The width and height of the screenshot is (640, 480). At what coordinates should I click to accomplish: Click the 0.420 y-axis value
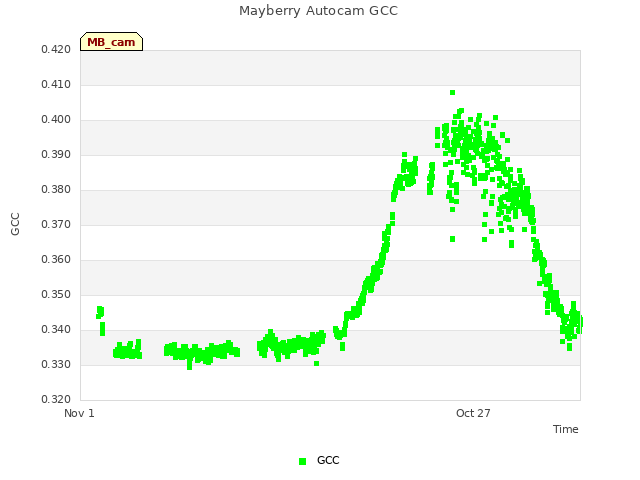[56, 49]
